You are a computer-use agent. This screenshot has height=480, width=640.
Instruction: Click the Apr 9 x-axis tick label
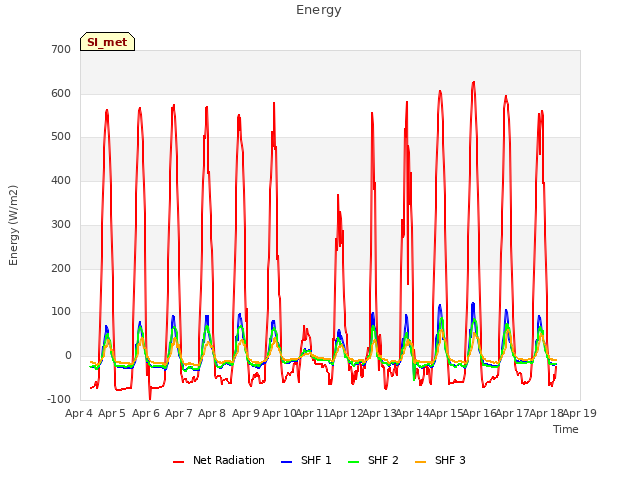pyautogui.click(x=246, y=413)
